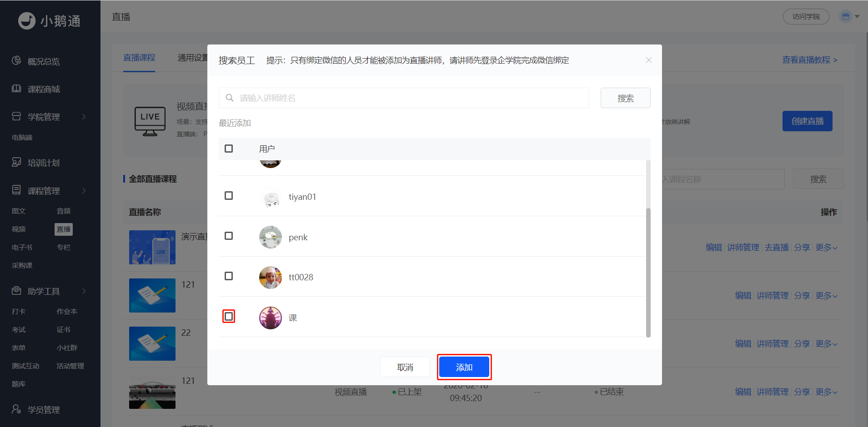
Task: Open 课程商城 book icon in sidebar
Action: [16, 89]
